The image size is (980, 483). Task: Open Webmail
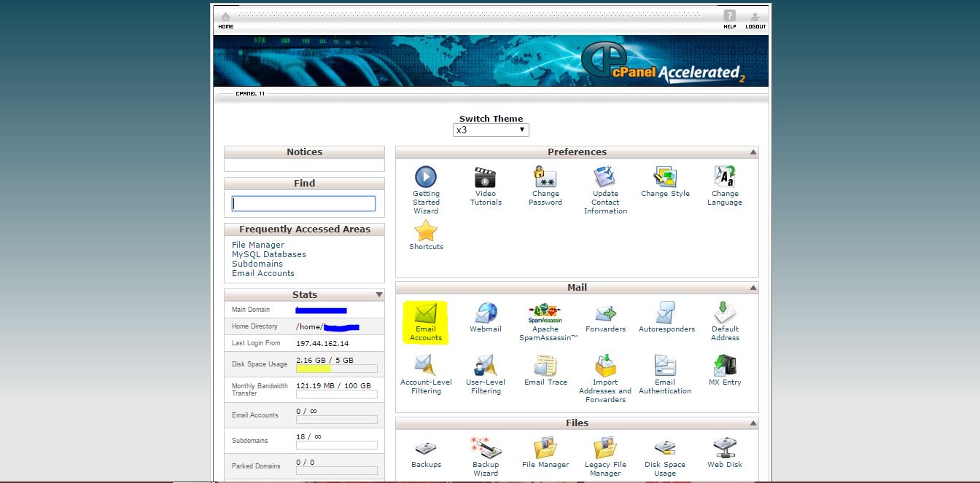486,318
